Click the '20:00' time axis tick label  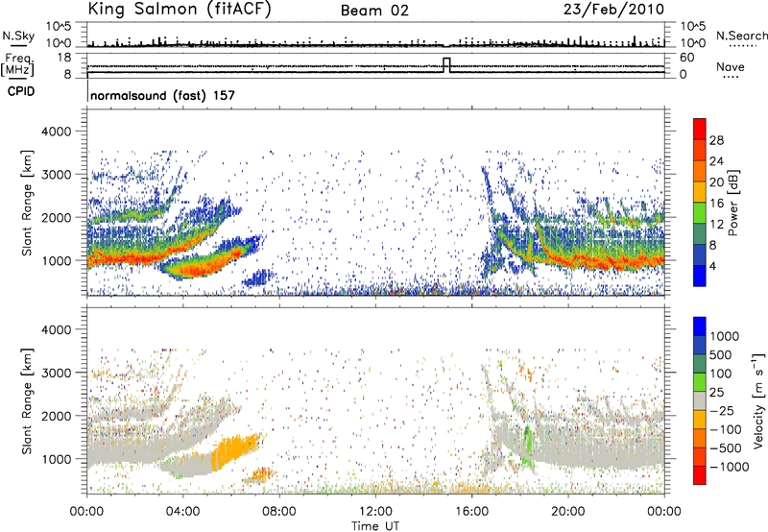click(567, 511)
